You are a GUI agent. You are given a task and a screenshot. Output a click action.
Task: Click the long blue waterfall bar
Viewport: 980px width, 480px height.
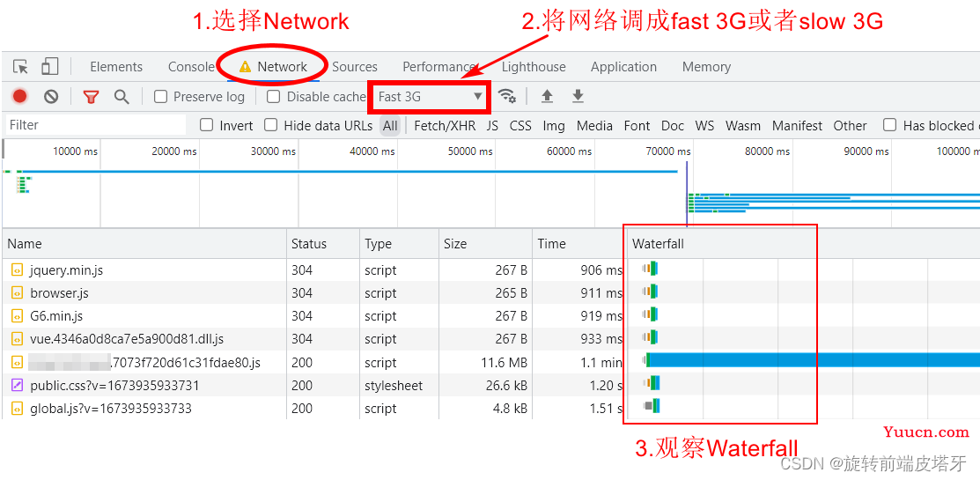tap(815, 360)
